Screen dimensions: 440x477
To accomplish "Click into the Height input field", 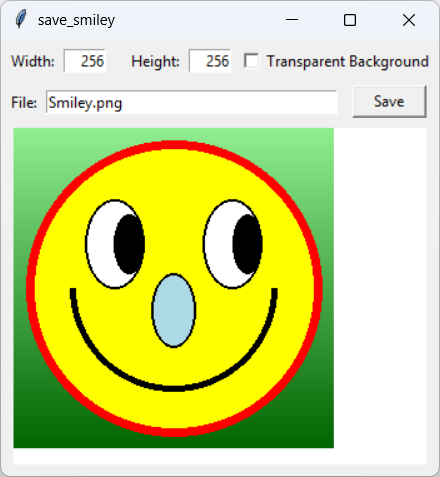I will [x=210, y=61].
